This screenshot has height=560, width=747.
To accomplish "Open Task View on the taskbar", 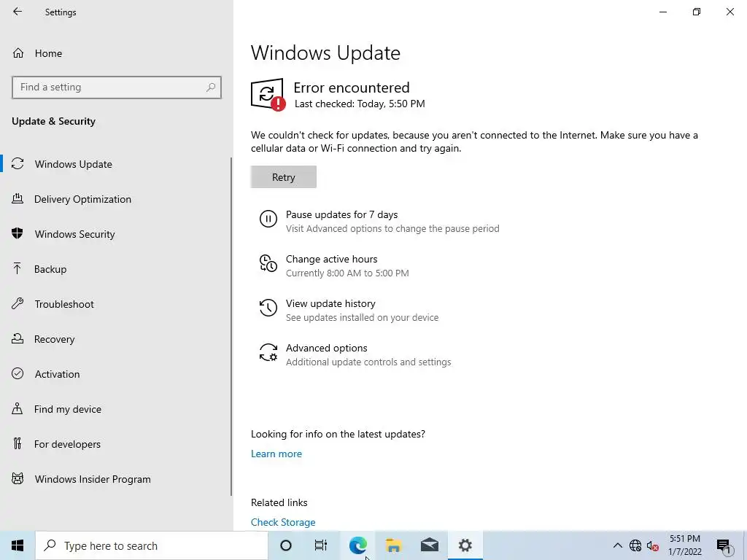I will tap(321, 545).
